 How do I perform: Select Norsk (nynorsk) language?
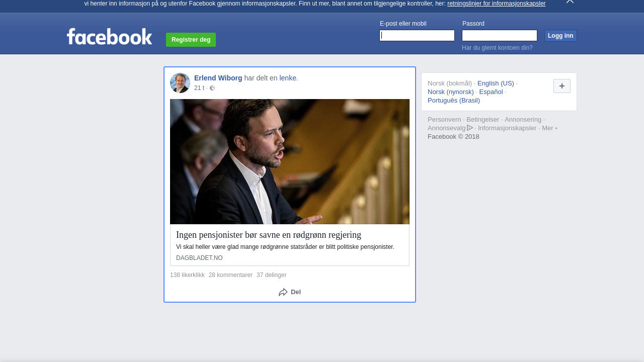point(450,92)
